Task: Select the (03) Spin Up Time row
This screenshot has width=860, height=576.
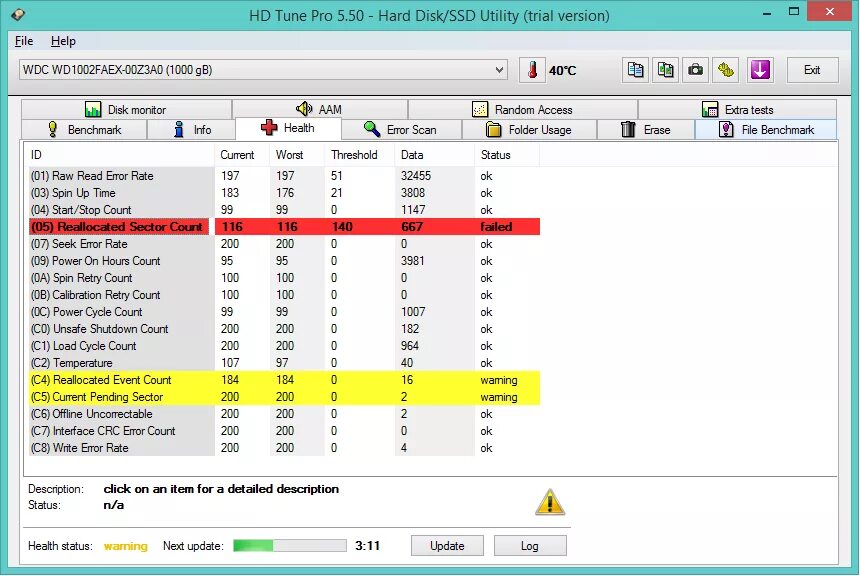Action: [284, 193]
